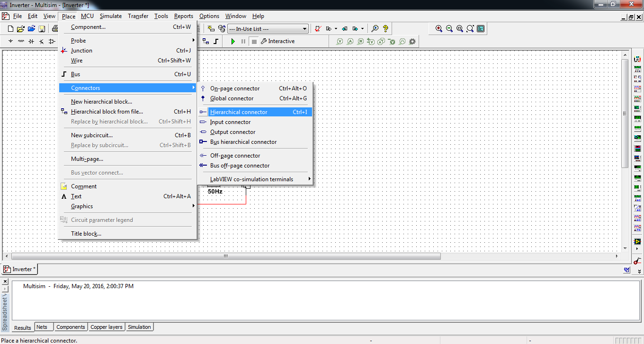Screen dimensions: 644x344
Task: Select Title block... menu item
Action: coord(128,234)
